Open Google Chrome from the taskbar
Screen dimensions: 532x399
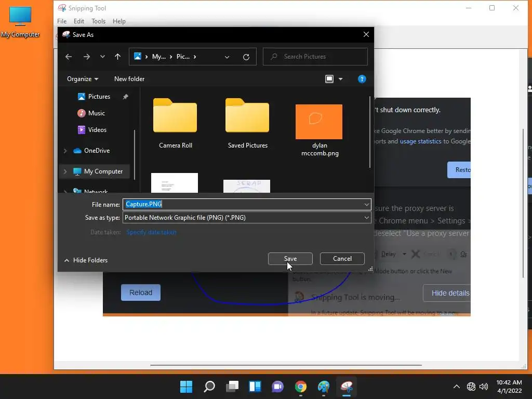pyautogui.click(x=301, y=387)
